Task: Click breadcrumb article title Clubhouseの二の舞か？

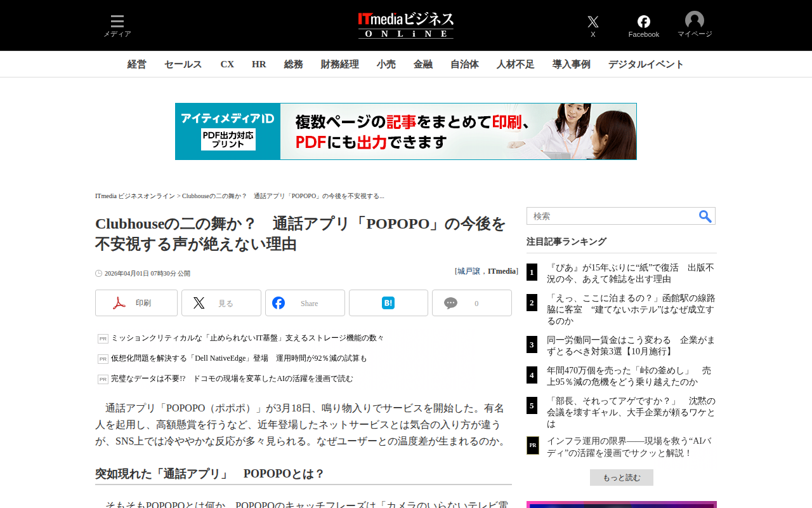Action: point(283,196)
